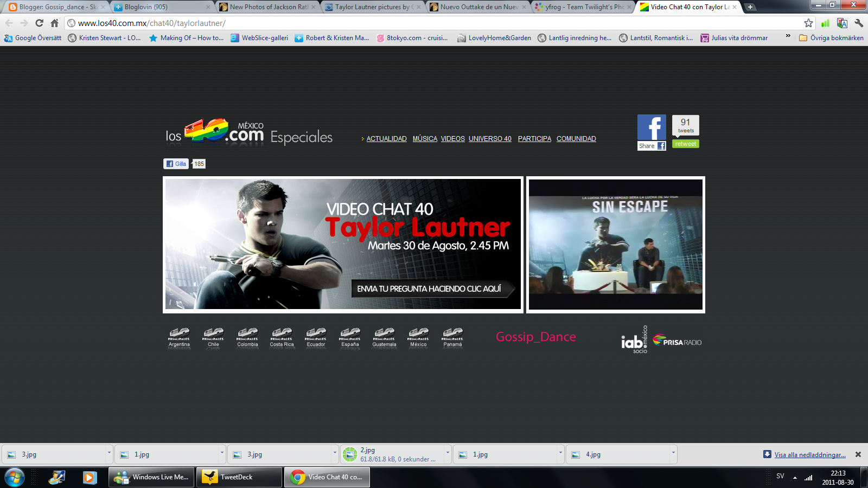The width and height of the screenshot is (868, 488).
Task: Open the PARTICIPA menu link
Action: pyautogui.click(x=534, y=139)
